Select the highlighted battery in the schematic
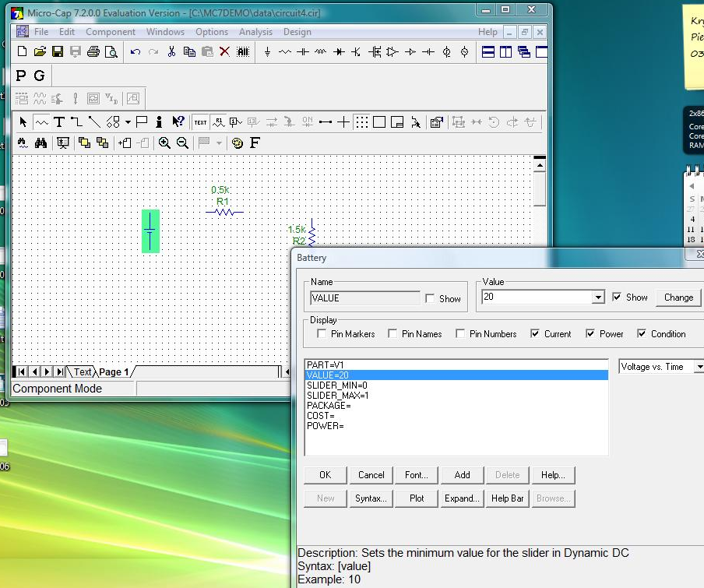Image resolution: width=704 pixels, height=588 pixels. point(150,231)
